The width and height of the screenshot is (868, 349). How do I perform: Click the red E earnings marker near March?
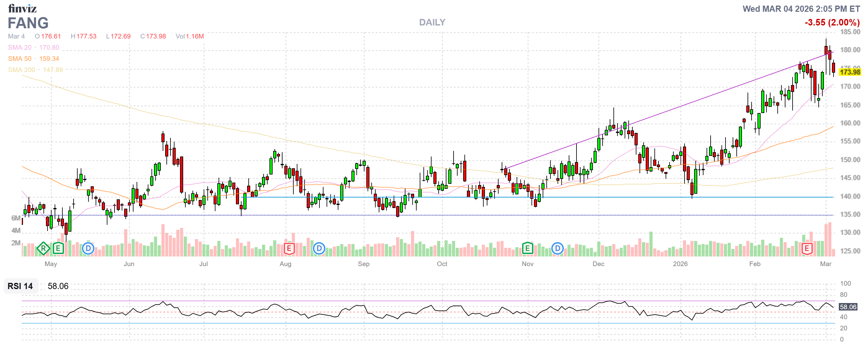(x=807, y=249)
